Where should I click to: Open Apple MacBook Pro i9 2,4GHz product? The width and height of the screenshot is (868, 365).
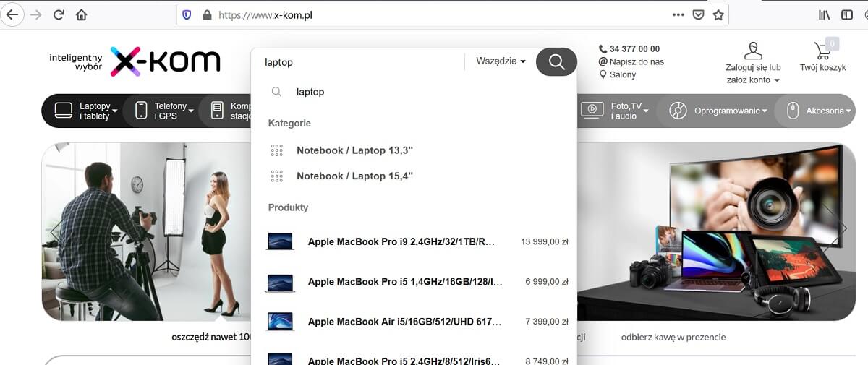[401, 241]
